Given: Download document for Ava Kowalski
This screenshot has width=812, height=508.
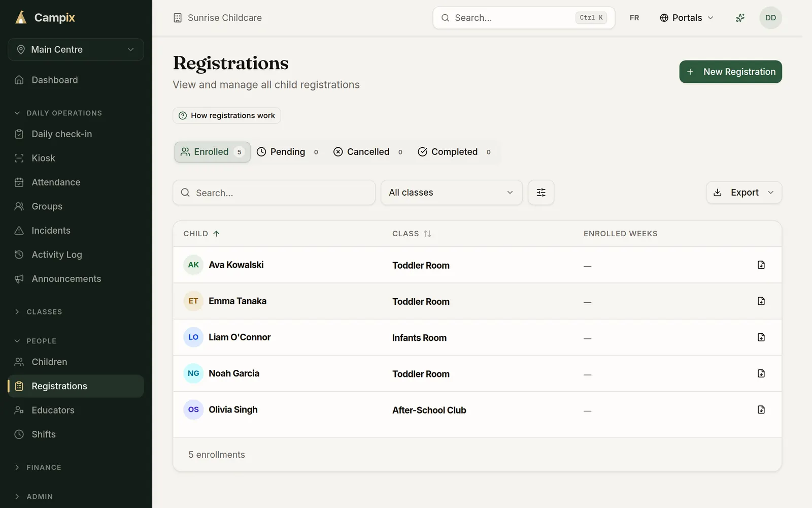Looking at the screenshot, I should click(x=761, y=265).
